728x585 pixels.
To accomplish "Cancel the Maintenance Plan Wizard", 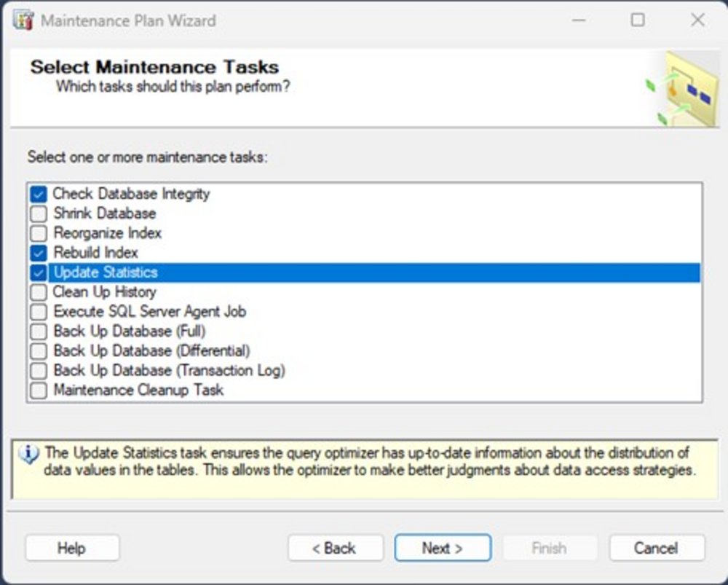I will 656,549.
